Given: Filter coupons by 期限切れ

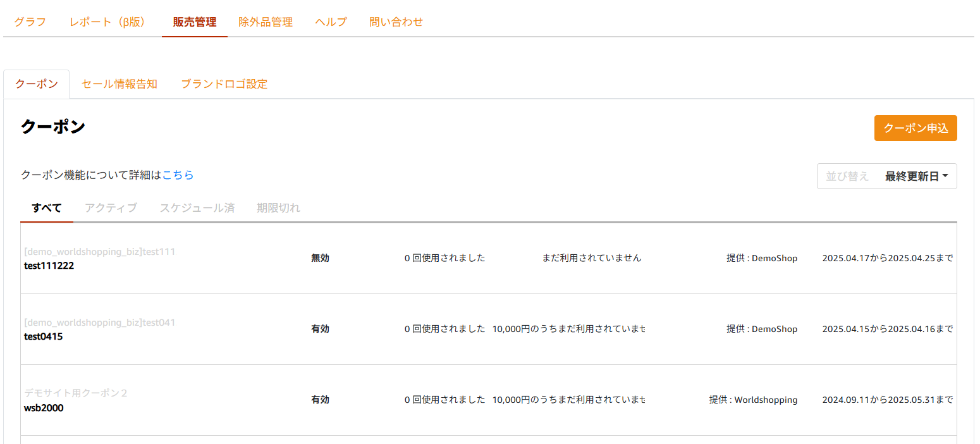Looking at the screenshot, I should coord(278,208).
